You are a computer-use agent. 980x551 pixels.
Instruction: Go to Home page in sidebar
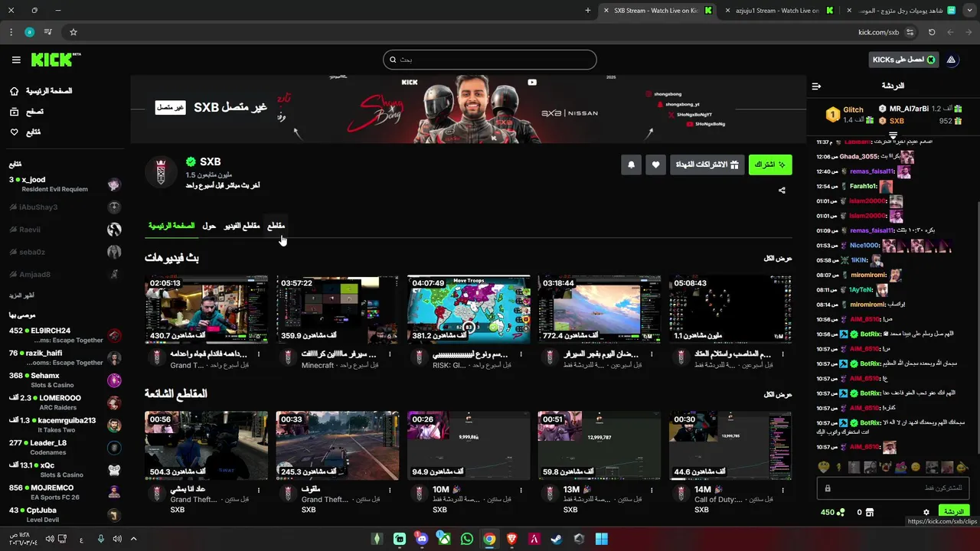41,91
